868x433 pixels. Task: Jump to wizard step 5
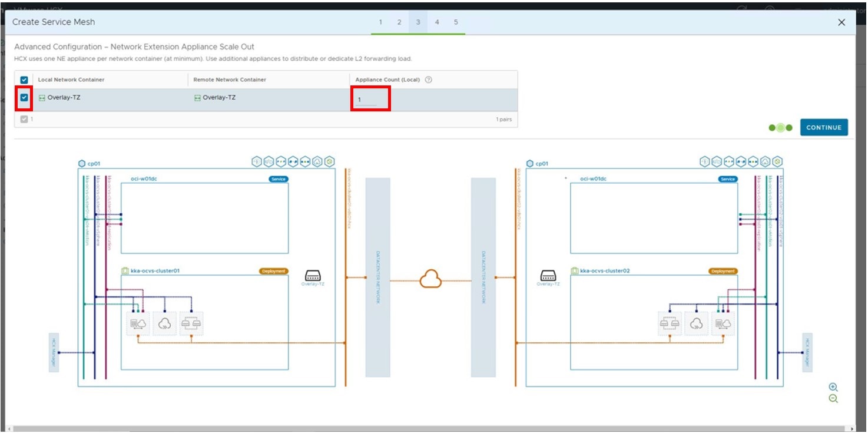pos(456,22)
